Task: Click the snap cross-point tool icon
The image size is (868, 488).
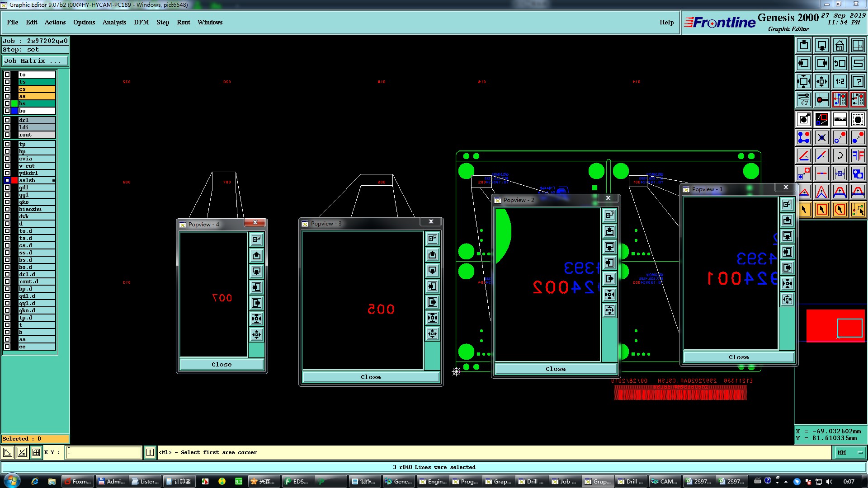Action: pos(822,137)
